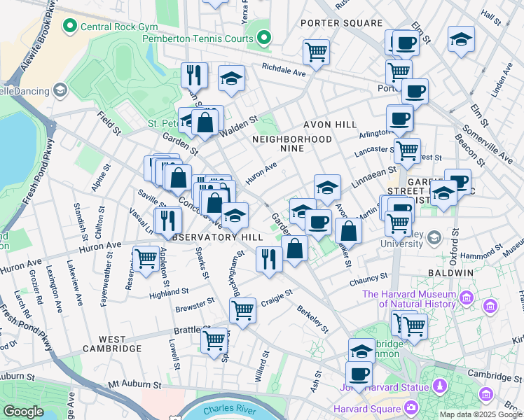This screenshot has height=420, width=524.
Task: Click the grocery cart marker on Huron Ave
Action: tap(146, 258)
